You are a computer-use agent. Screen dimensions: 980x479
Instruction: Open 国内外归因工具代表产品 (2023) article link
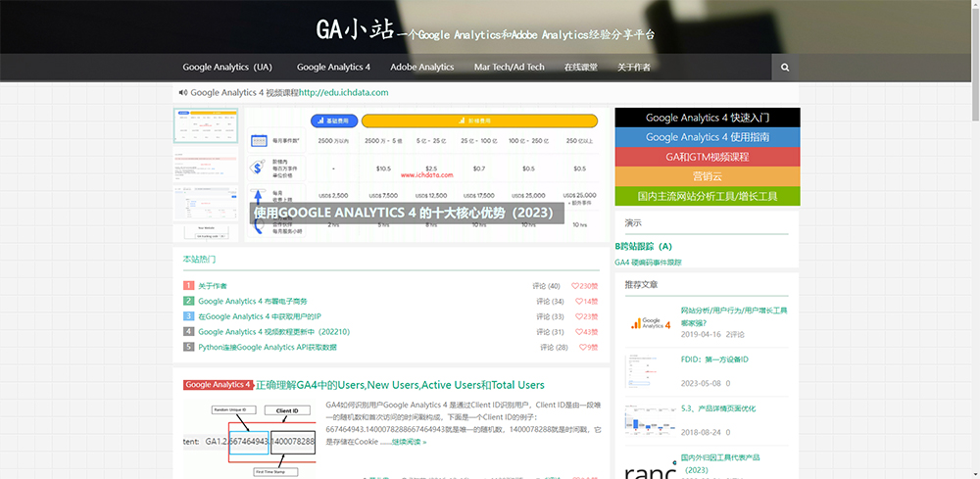pyautogui.click(x=720, y=463)
